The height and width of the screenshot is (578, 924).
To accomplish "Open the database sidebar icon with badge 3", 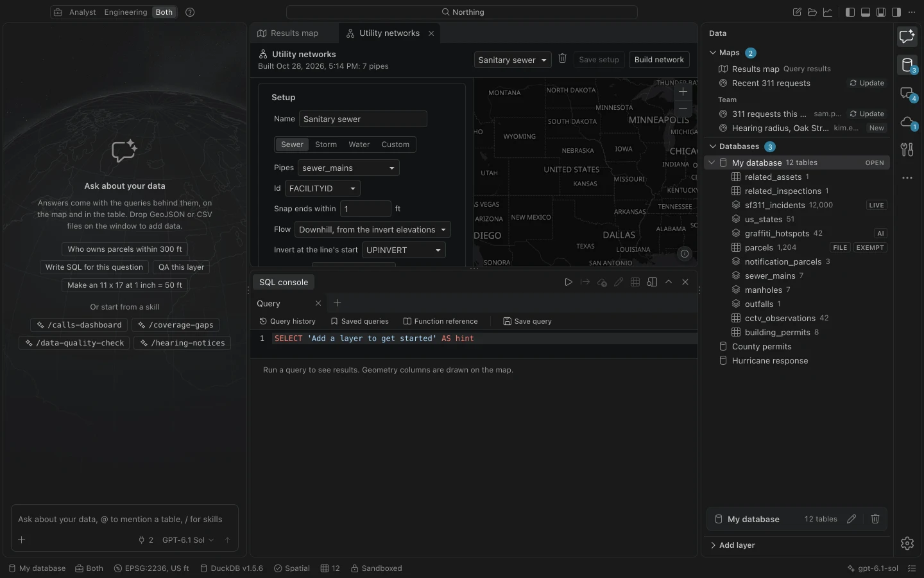I will [907, 65].
